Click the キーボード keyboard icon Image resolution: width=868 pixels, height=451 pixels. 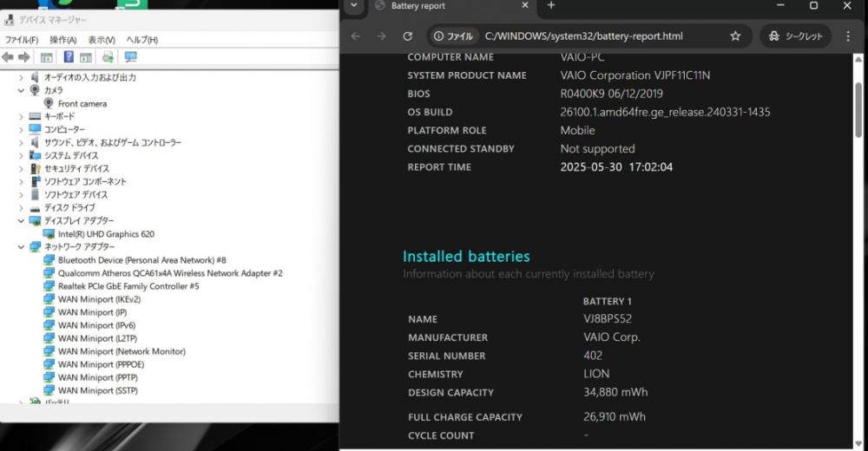(x=35, y=116)
